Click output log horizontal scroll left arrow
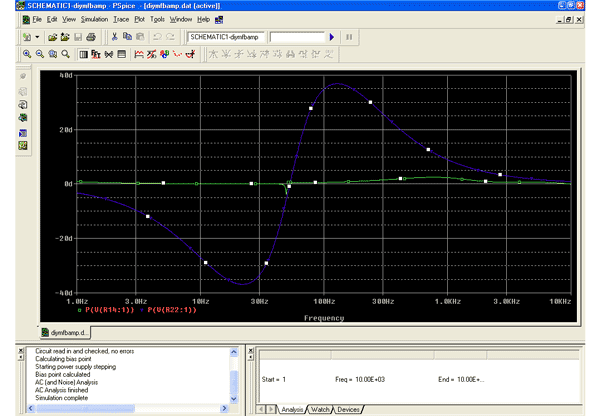The width and height of the screenshot is (600, 416). click(x=31, y=408)
